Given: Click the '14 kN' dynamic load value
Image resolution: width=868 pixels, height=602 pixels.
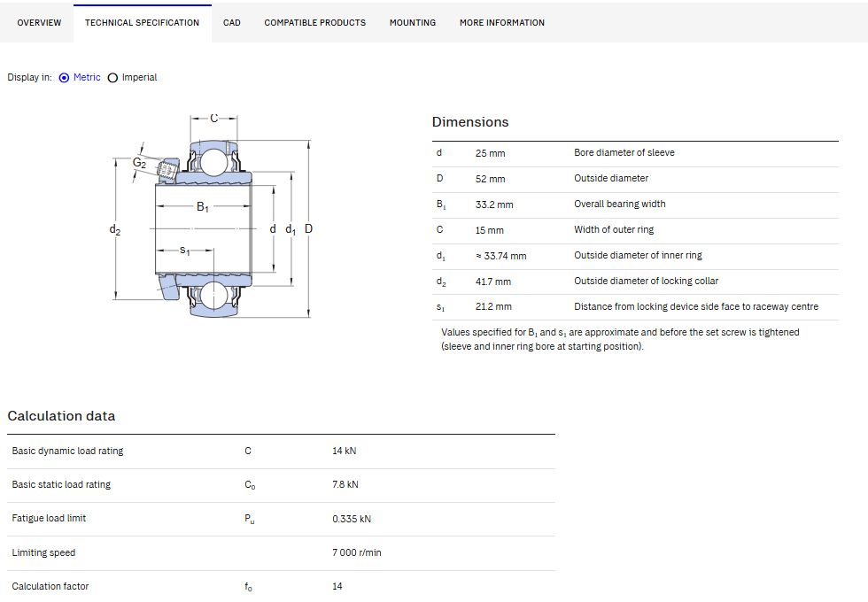Looking at the screenshot, I should coord(344,451).
